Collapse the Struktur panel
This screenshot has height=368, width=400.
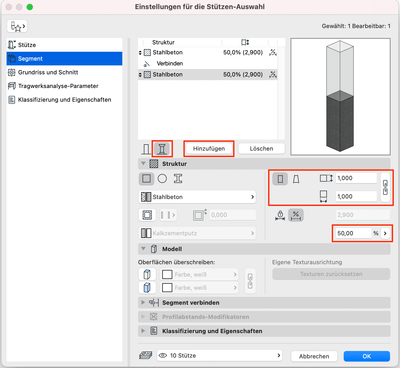click(x=143, y=164)
